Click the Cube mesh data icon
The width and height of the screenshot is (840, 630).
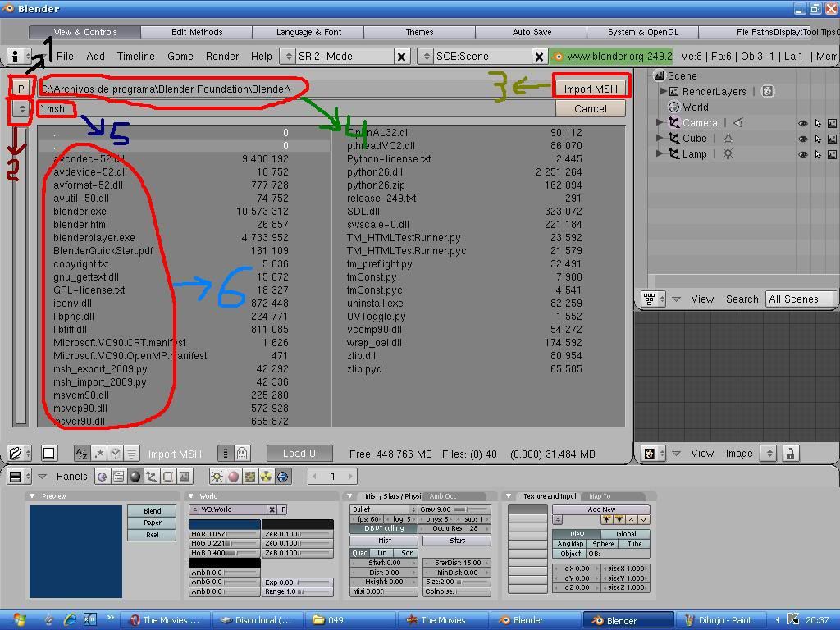pos(728,138)
